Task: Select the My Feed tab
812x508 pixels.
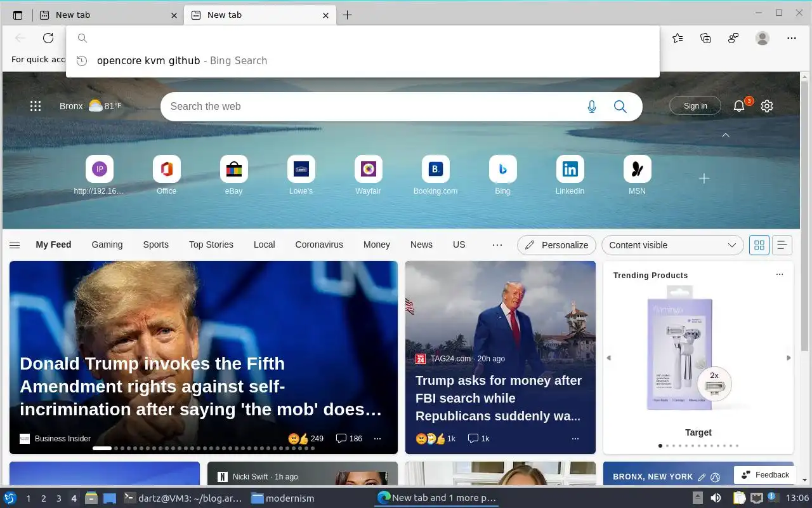Action: [x=53, y=244]
